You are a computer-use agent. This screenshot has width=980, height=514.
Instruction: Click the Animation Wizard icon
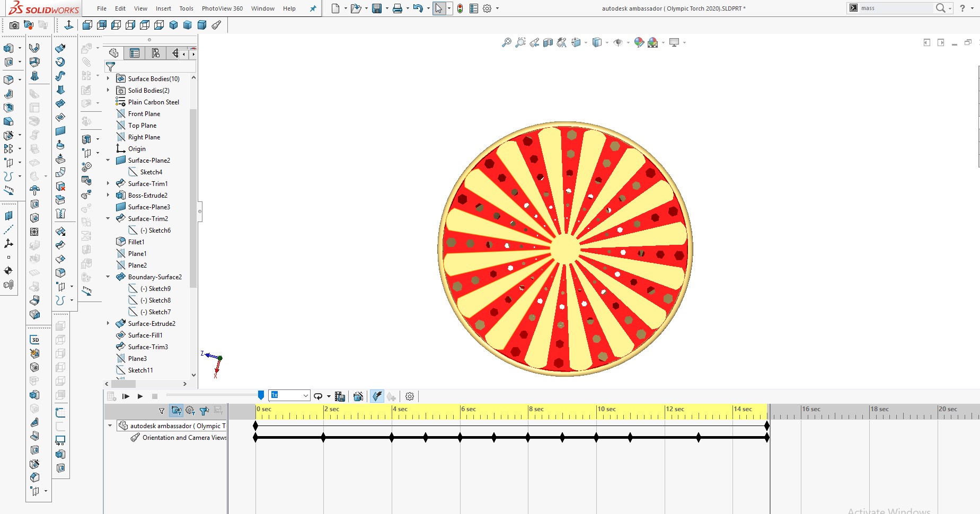click(x=358, y=396)
